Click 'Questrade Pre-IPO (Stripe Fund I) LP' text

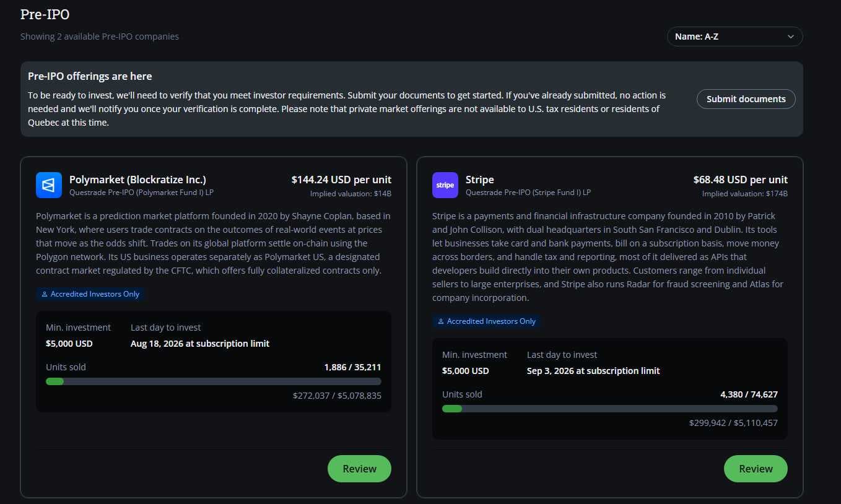(x=528, y=193)
